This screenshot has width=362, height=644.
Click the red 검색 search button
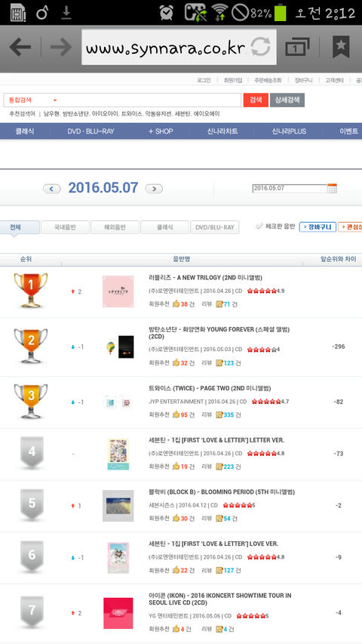(256, 100)
